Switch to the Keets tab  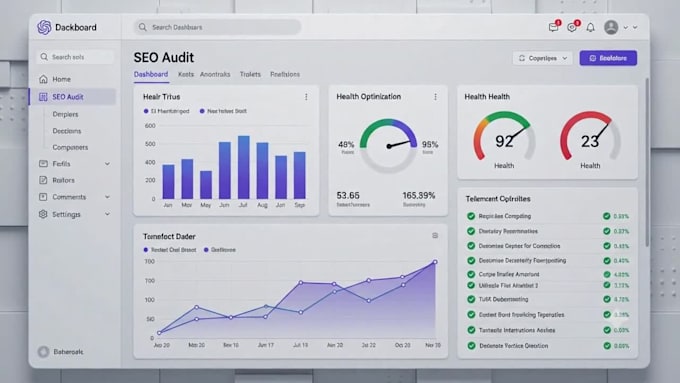pos(186,75)
